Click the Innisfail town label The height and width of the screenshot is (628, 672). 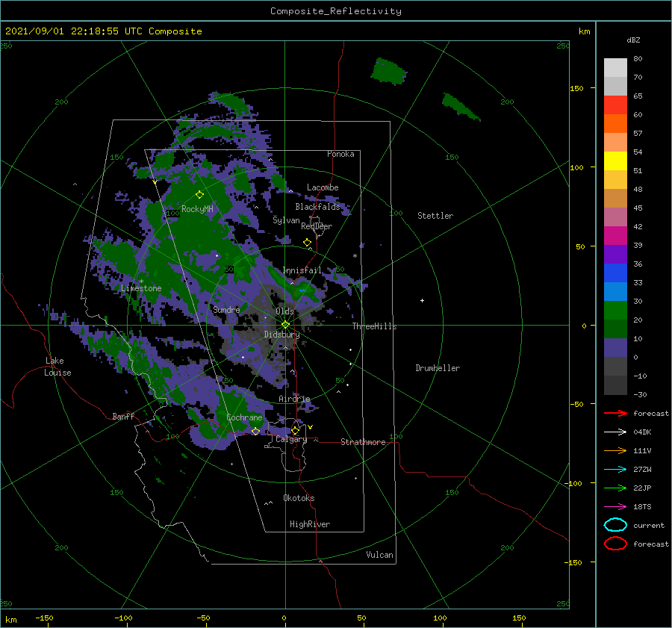click(x=302, y=270)
